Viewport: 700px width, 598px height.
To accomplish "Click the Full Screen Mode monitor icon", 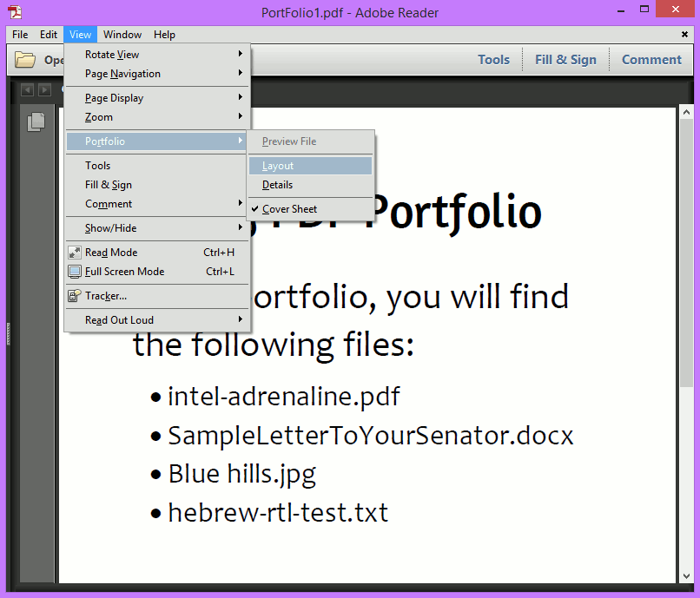I will pyautogui.click(x=75, y=272).
